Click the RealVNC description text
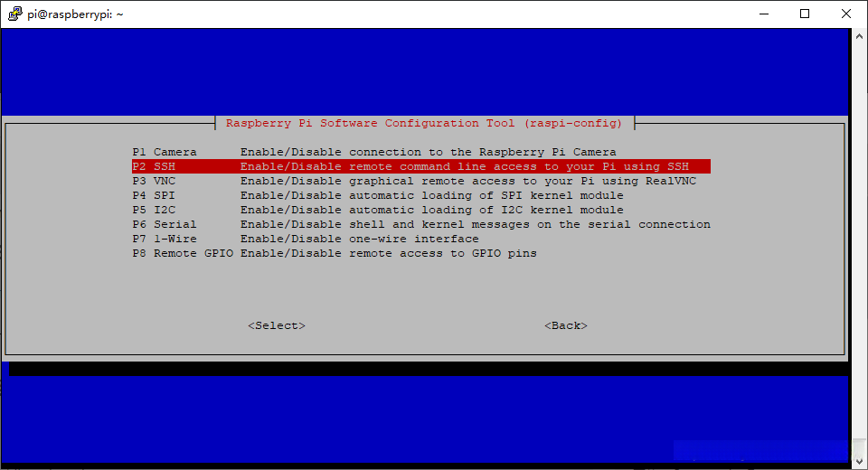Viewport: 868px width, 470px height. coord(468,181)
